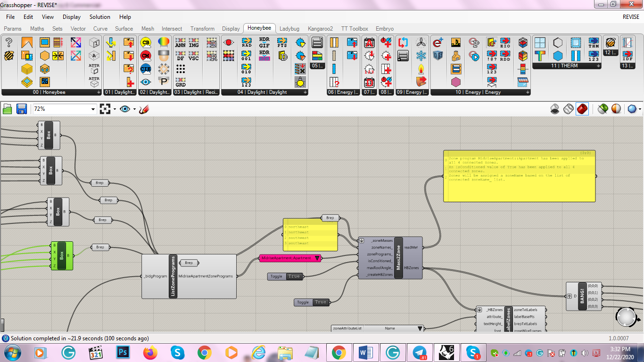Screen dimensions: 644x362
Task: Click the red shaded preview icon
Action: (582, 109)
